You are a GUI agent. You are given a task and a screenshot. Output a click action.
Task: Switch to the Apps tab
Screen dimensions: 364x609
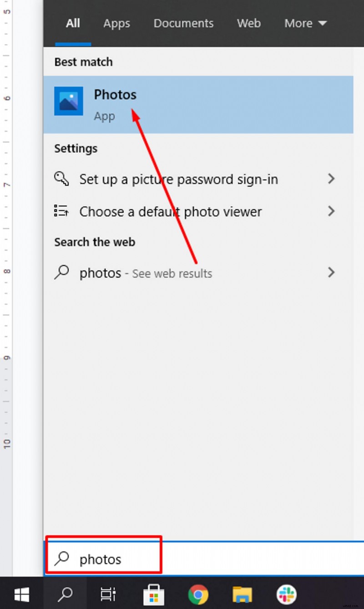pyautogui.click(x=116, y=23)
